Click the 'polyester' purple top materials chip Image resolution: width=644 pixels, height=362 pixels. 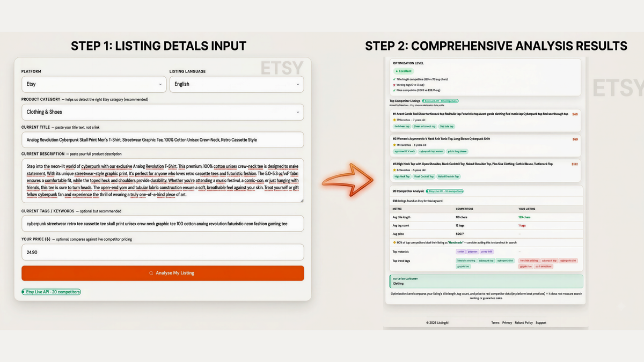tap(473, 252)
